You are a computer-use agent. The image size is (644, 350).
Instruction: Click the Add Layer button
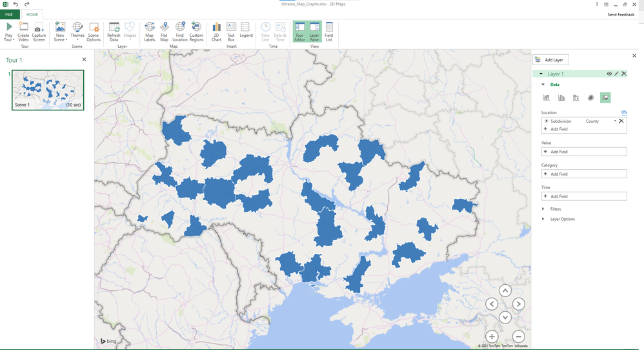(x=550, y=59)
